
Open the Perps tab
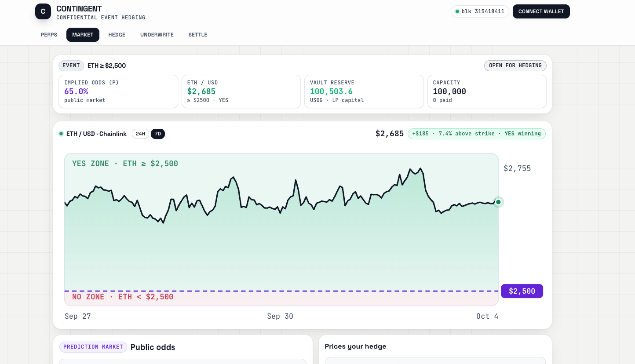(x=49, y=35)
